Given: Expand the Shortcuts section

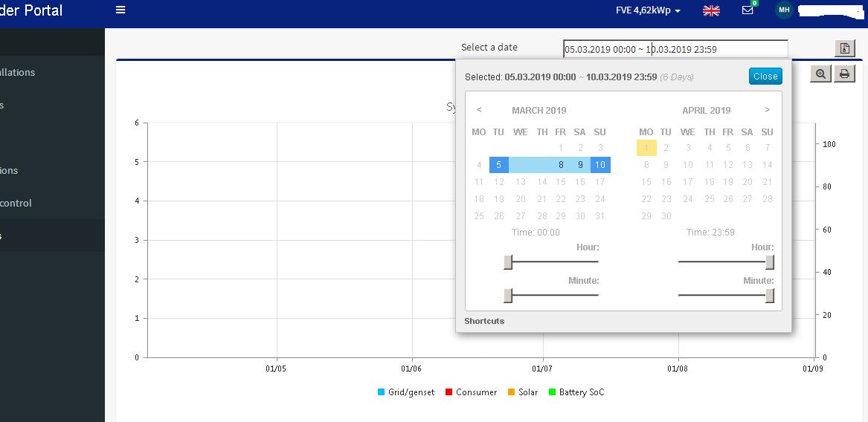Looking at the screenshot, I should tap(484, 321).
